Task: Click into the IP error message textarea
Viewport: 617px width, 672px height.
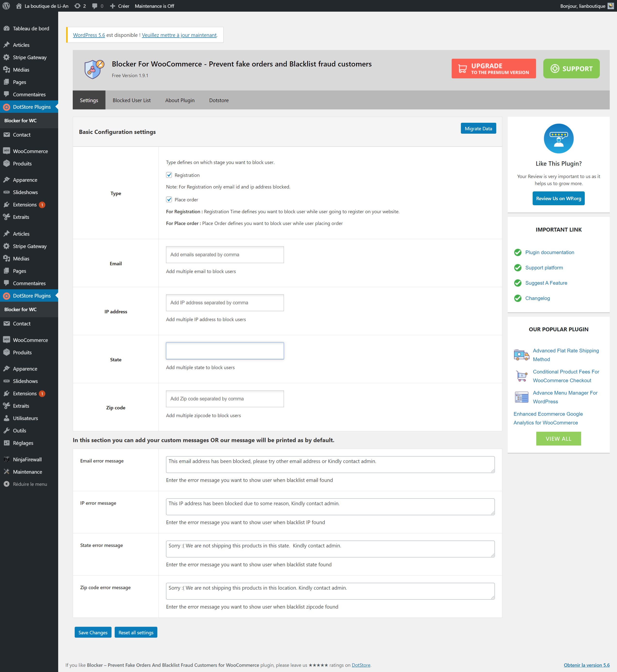Action: [x=330, y=507]
